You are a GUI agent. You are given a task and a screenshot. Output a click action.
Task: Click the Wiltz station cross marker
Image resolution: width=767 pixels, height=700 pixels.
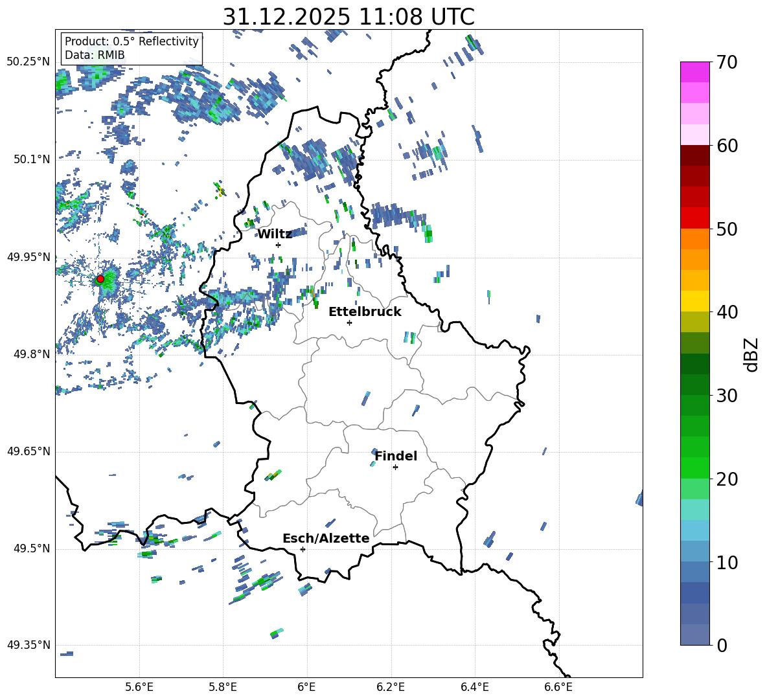(x=279, y=245)
